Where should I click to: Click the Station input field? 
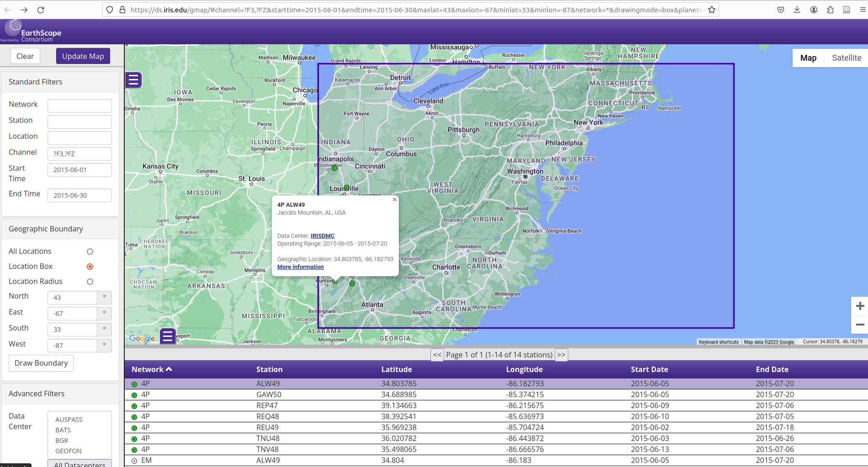tap(79, 122)
